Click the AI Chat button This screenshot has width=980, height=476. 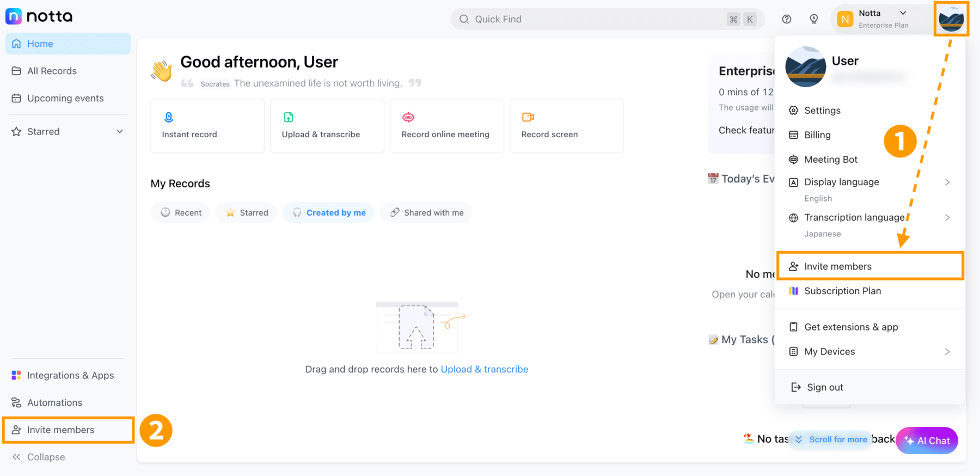click(x=927, y=441)
